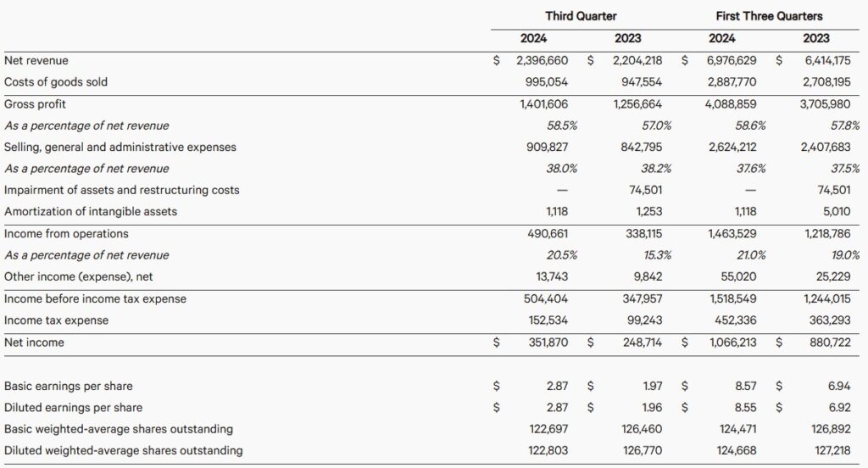This screenshot has width=868, height=468.
Task: Click the Gross profit row label
Action: (35, 104)
